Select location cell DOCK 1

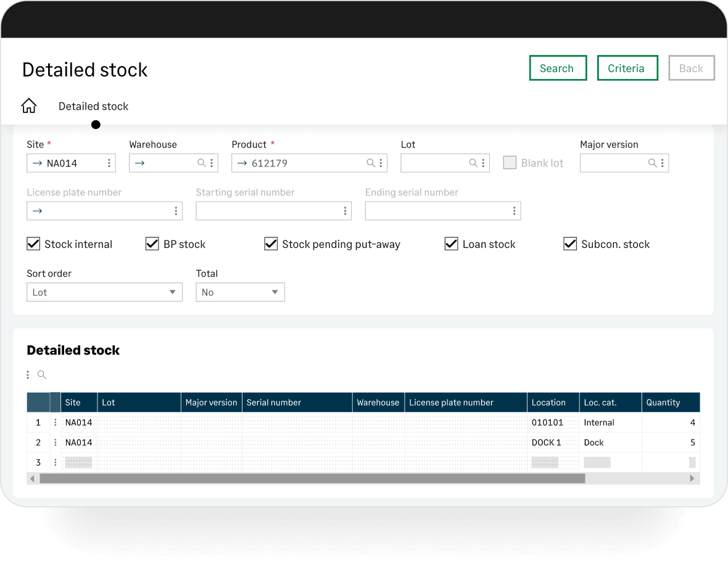[553, 443]
